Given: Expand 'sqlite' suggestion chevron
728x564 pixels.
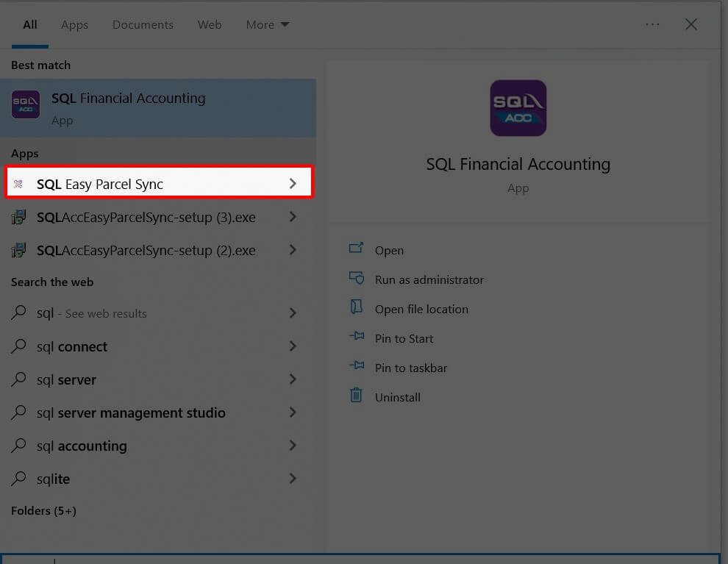Looking at the screenshot, I should (x=293, y=479).
